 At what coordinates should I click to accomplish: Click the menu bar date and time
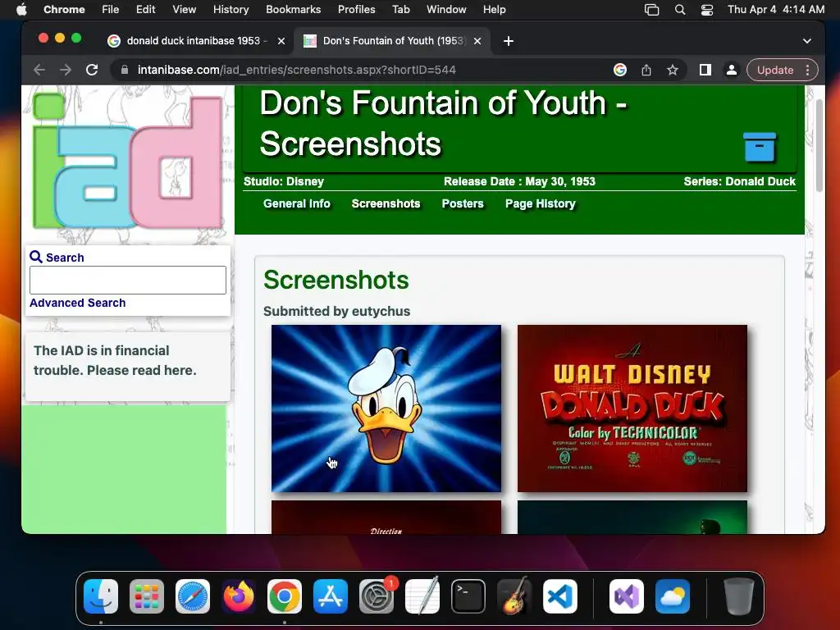(776, 10)
